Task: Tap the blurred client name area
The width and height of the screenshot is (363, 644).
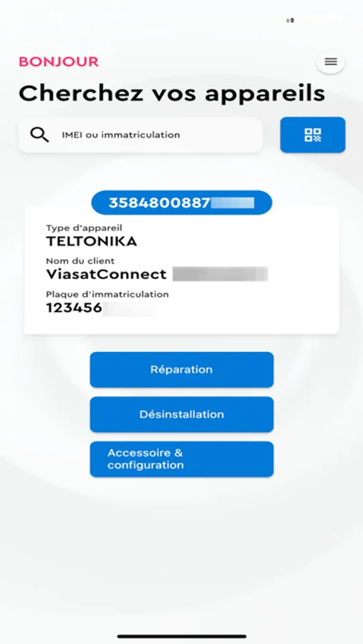Action: pos(221,274)
